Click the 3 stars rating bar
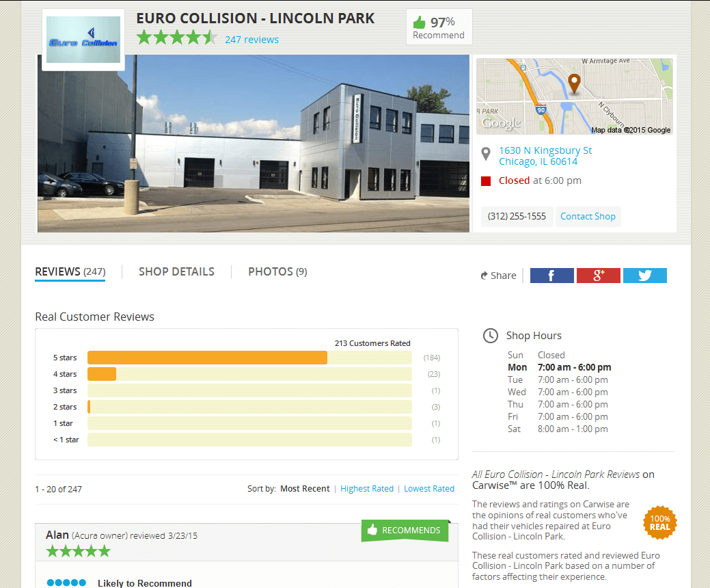Image resolution: width=710 pixels, height=588 pixels. tap(249, 390)
